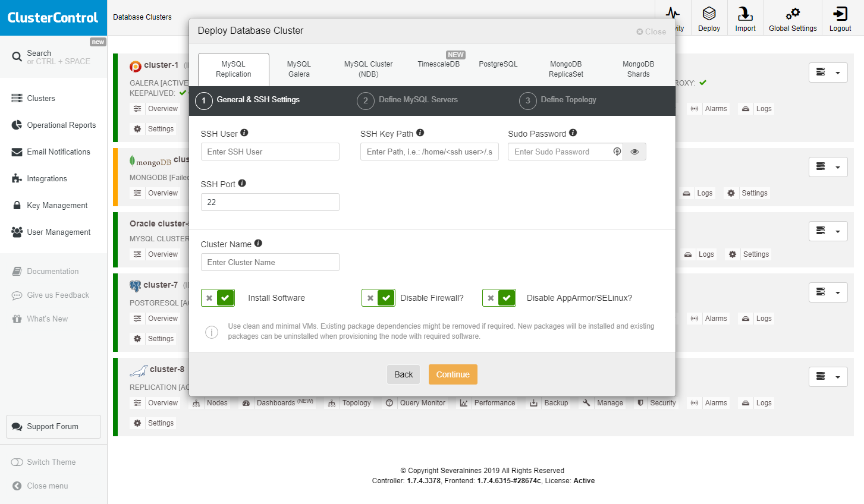Toggle the Disable Firewall switch
Image resolution: width=864 pixels, height=504 pixels.
point(378,298)
